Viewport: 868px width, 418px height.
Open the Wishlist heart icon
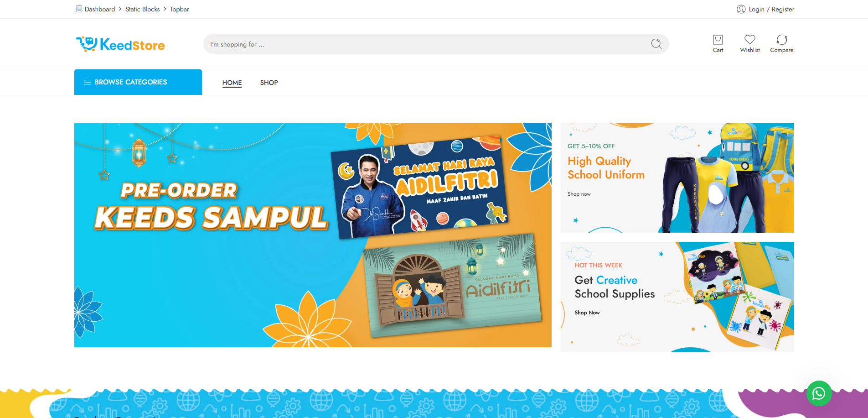point(749,40)
